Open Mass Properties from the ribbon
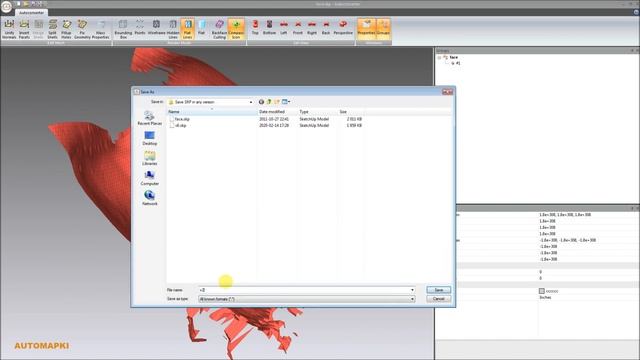Viewport: 640px width, 360px height. (x=100, y=29)
